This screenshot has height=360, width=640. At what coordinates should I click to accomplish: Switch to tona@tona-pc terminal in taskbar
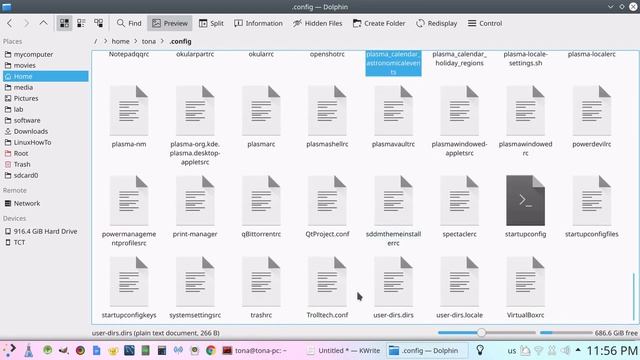[254, 350]
